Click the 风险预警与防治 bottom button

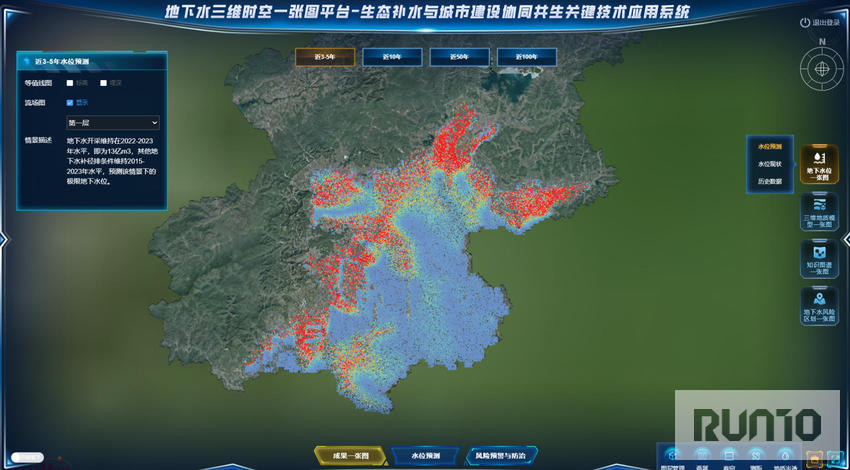(501, 456)
